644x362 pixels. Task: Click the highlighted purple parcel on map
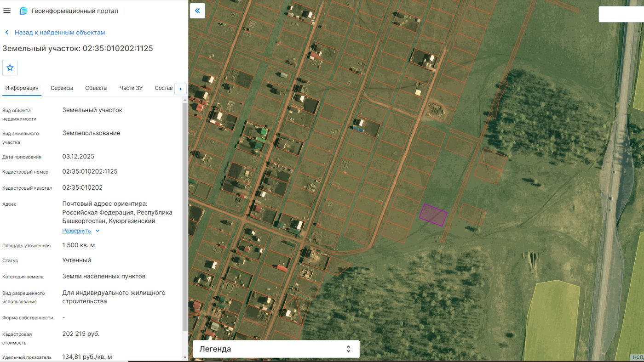[433, 215]
